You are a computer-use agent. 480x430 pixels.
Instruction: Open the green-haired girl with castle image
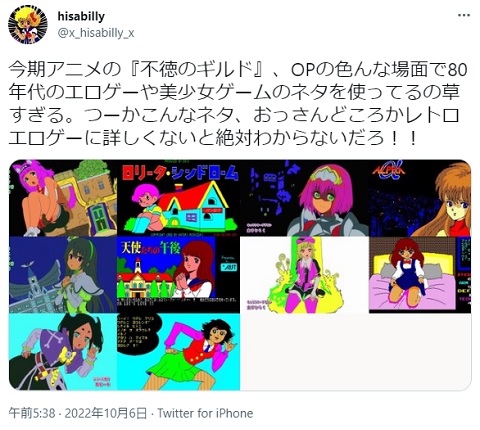coord(63,275)
